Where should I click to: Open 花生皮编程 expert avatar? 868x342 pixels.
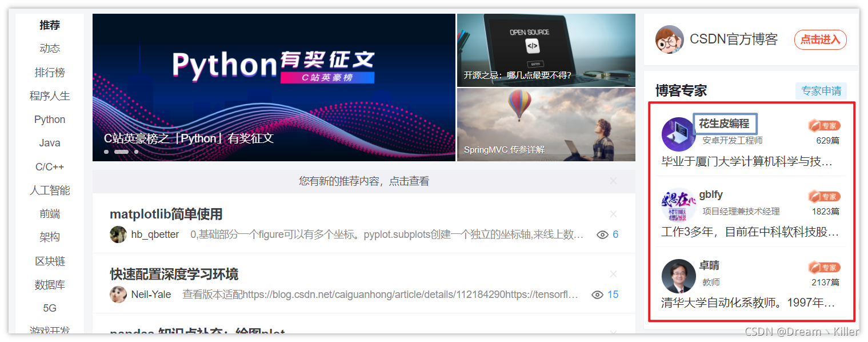[x=678, y=134]
